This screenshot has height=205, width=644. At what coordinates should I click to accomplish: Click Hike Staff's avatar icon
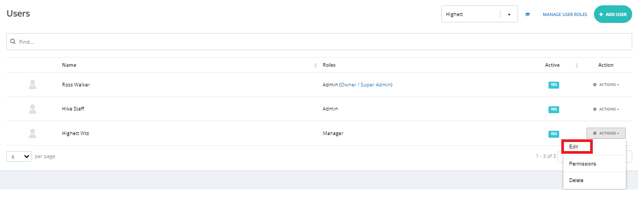click(x=33, y=109)
